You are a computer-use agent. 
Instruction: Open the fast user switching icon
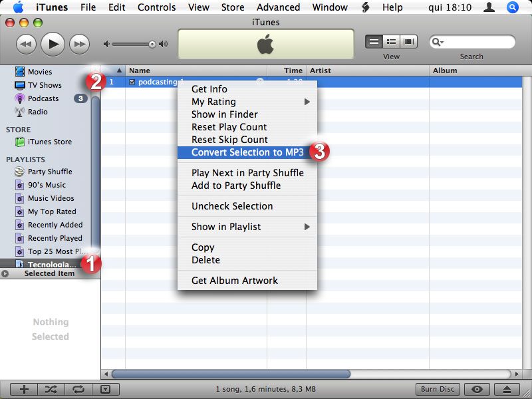(489, 7)
